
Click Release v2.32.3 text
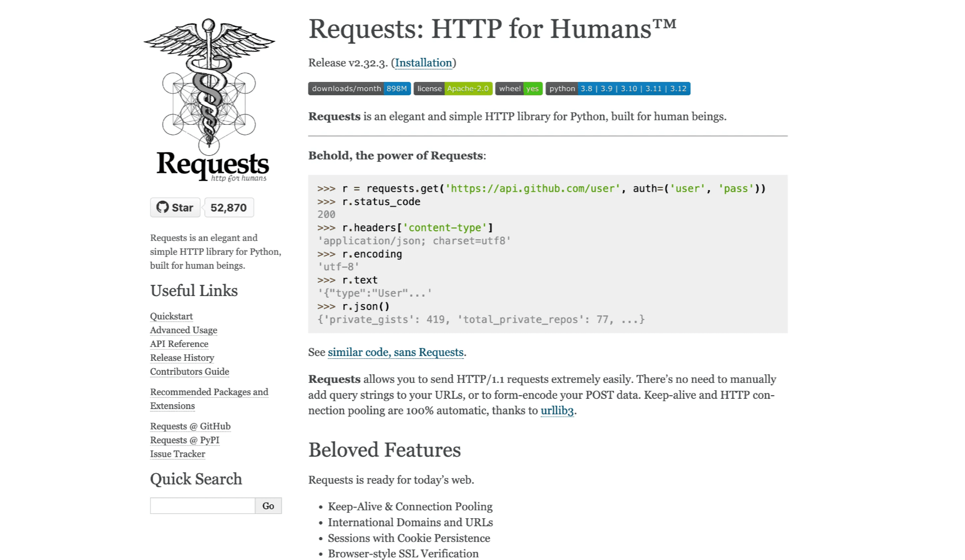[348, 63]
